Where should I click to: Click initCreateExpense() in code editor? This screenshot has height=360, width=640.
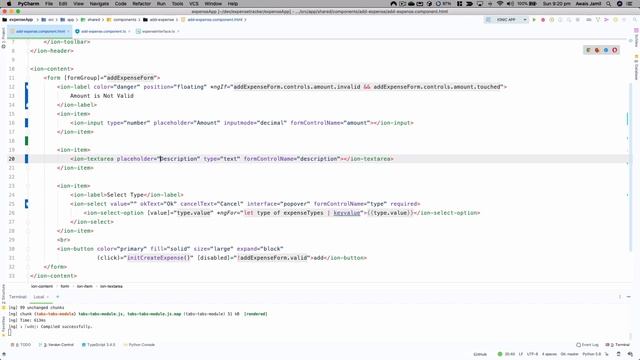(159, 258)
